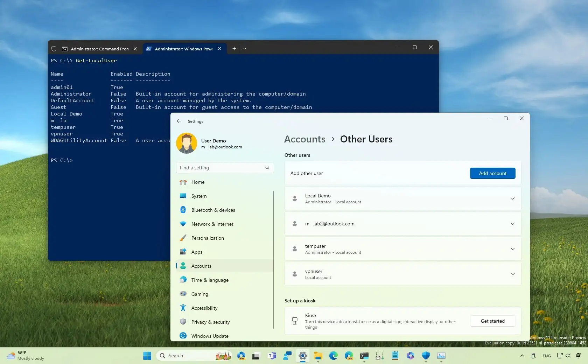The image size is (588, 364).
Task: Open Gaming settings
Action: coord(225,294)
